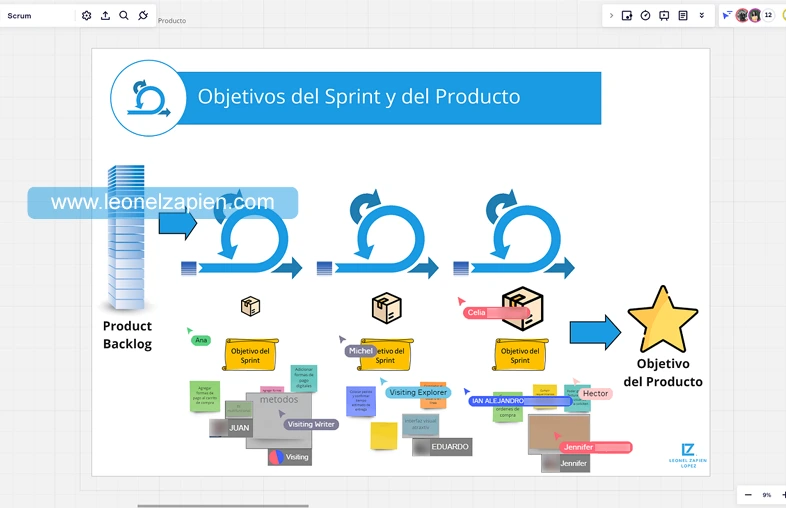This screenshot has height=508, width=786.
Task: Click the plain yellow sticky note
Action: pyautogui.click(x=384, y=435)
